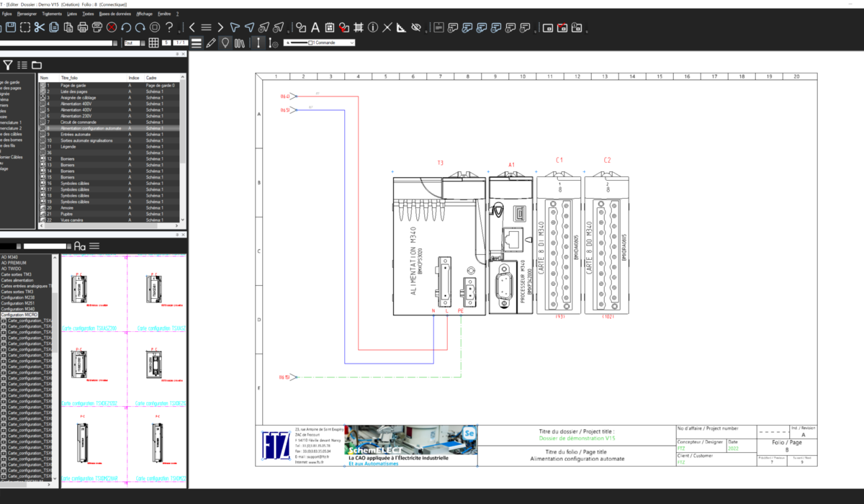Select the 'ALIMENTATION M340' module on schematic
The image size is (864, 504).
440,245
